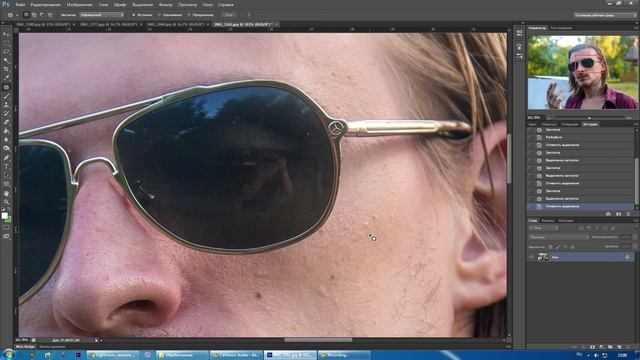
Task: Select the History Brush tool
Action: point(6,114)
